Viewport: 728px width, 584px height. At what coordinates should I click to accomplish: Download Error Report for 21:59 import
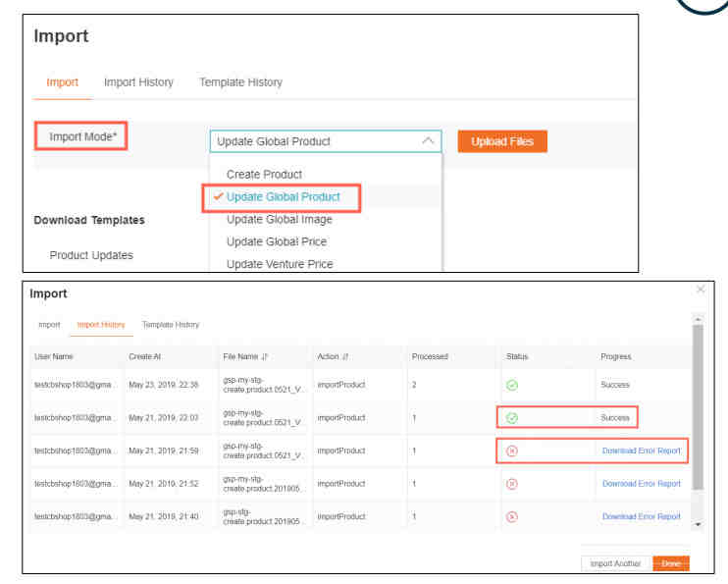[x=641, y=451]
